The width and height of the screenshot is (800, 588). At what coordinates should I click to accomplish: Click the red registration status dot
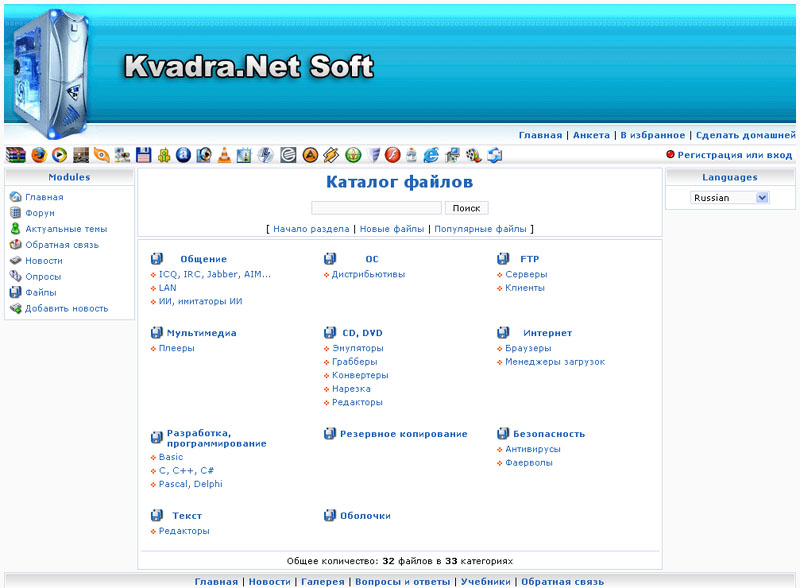pos(670,154)
